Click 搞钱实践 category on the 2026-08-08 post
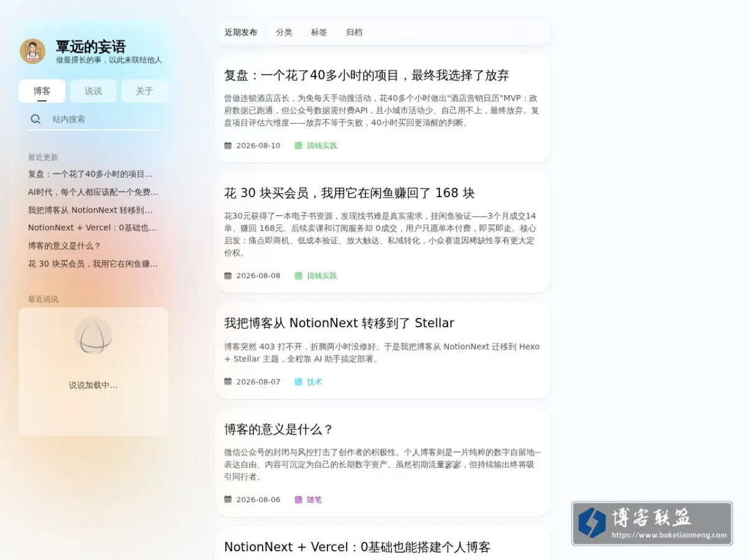 point(322,276)
